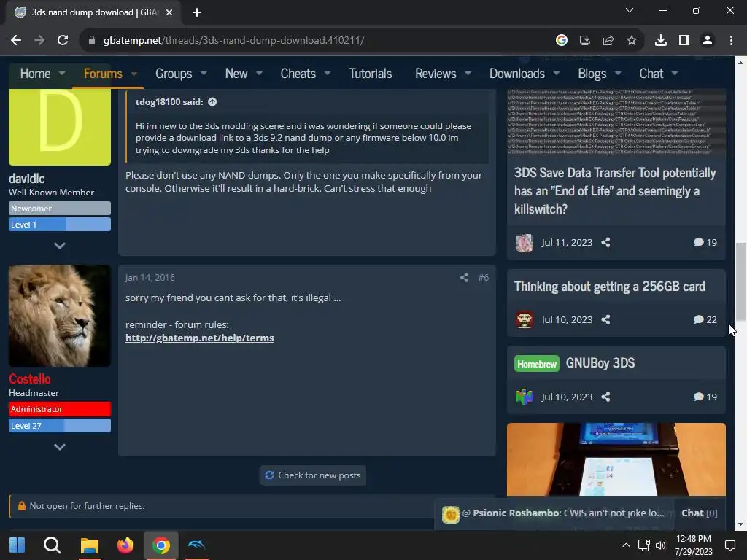Open the Reviews nav item
The height and width of the screenshot is (560, 747).
point(436,74)
